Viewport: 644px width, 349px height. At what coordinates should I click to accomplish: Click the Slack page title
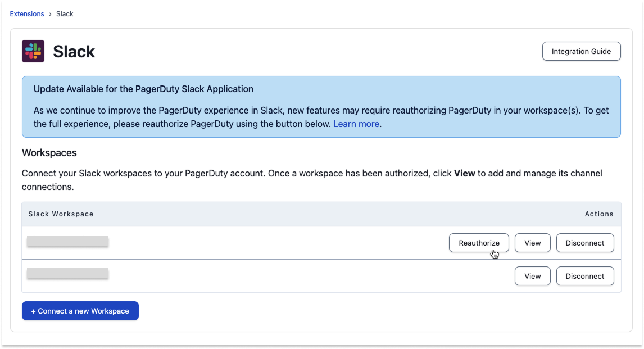coord(74,52)
